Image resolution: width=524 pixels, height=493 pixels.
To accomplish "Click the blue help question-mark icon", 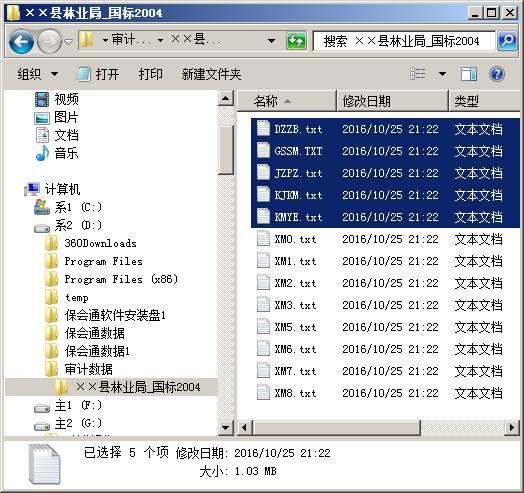I will click(497, 74).
